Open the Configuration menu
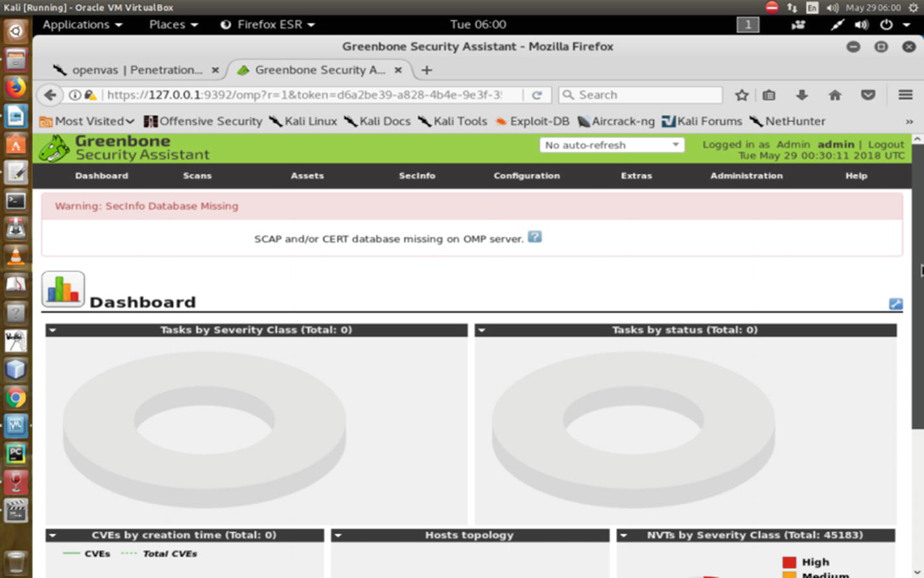 pyautogui.click(x=527, y=176)
